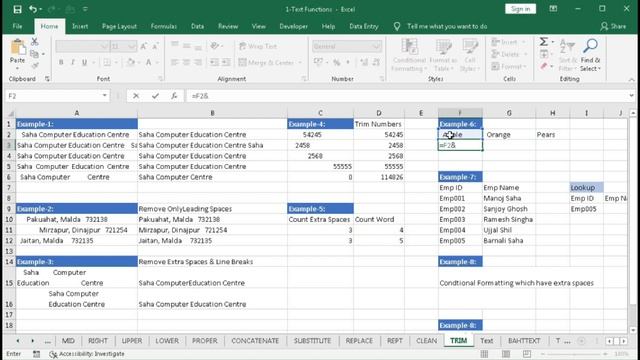Toggle Center alignment
Image resolution: width=640 pixels, height=360 pixels.
coord(187,62)
